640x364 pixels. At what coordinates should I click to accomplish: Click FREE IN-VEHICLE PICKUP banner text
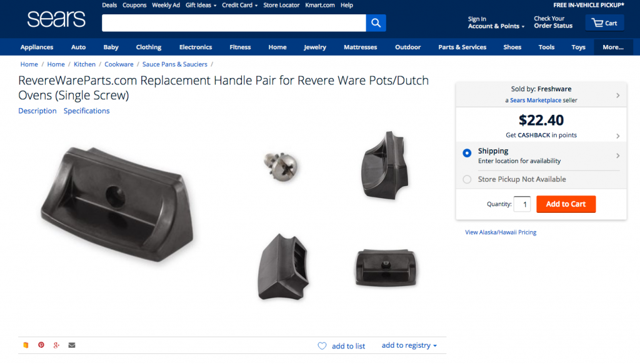[589, 5]
